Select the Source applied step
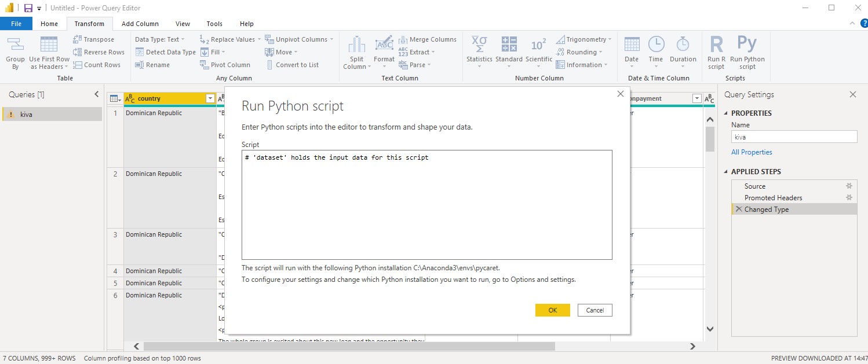The image size is (868, 364). pyautogui.click(x=755, y=186)
